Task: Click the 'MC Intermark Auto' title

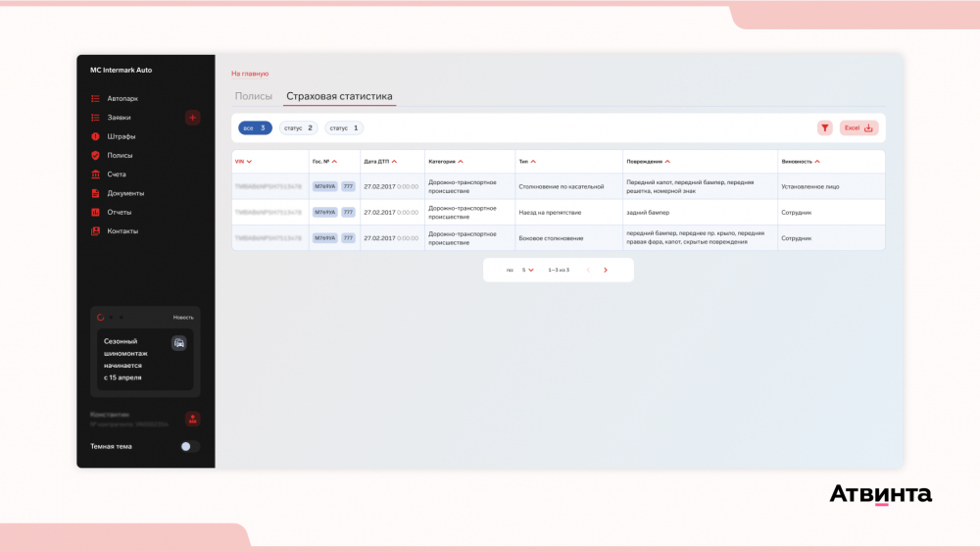Action: 122,70
